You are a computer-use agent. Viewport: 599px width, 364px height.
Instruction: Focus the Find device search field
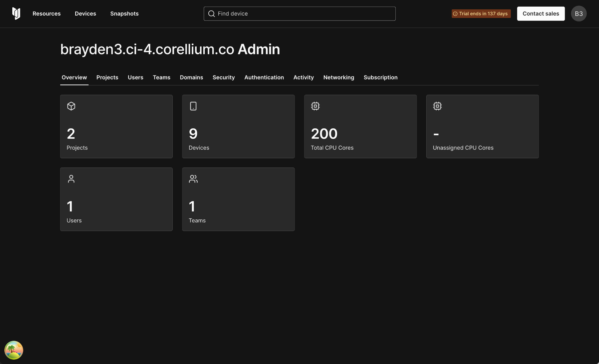pyautogui.click(x=303, y=14)
